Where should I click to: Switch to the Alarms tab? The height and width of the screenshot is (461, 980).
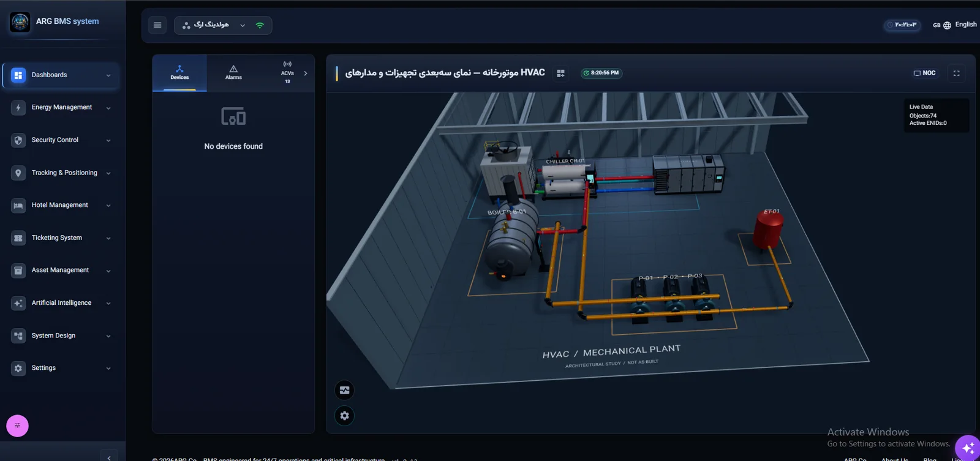(x=233, y=73)
